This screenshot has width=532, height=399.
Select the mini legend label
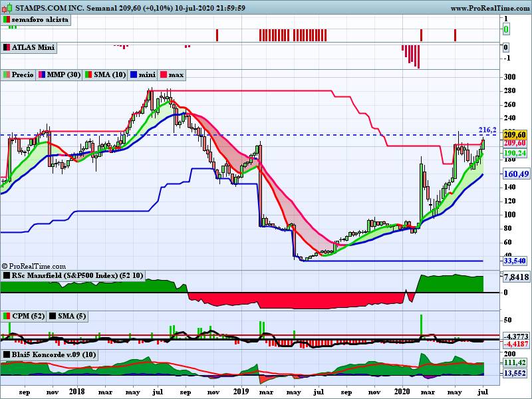(x=147, y=74)
